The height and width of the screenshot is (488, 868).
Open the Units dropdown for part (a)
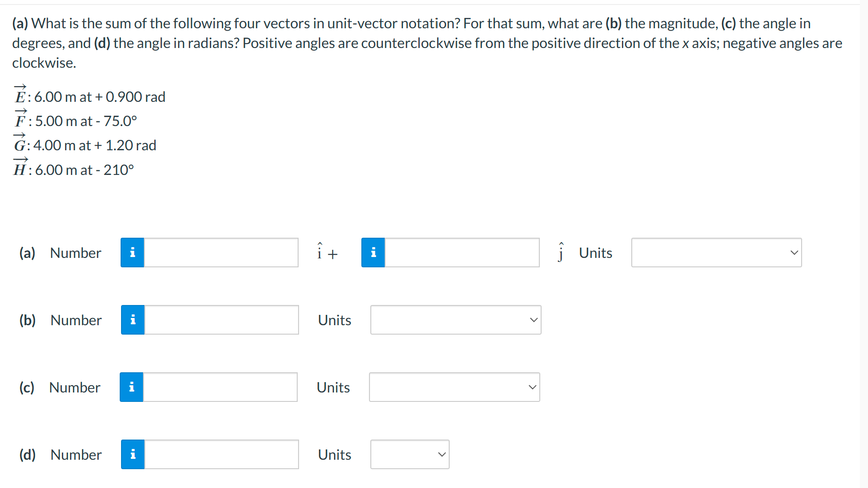point(716,253)
